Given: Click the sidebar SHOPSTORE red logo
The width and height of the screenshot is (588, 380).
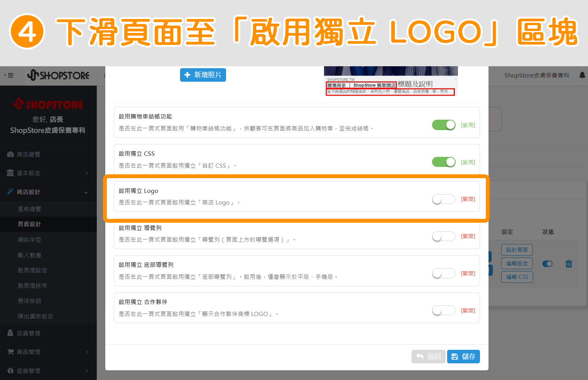Looking at the screenshot, I should 48,104.
